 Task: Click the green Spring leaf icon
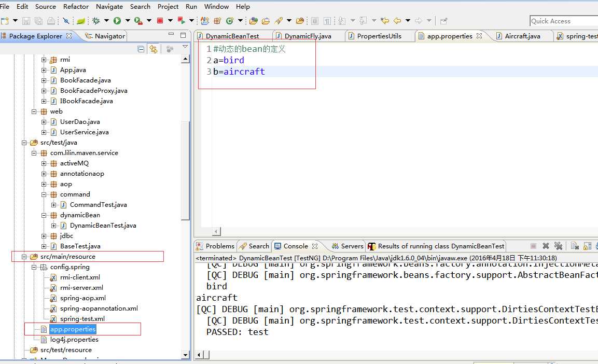(x=81, y=21)
